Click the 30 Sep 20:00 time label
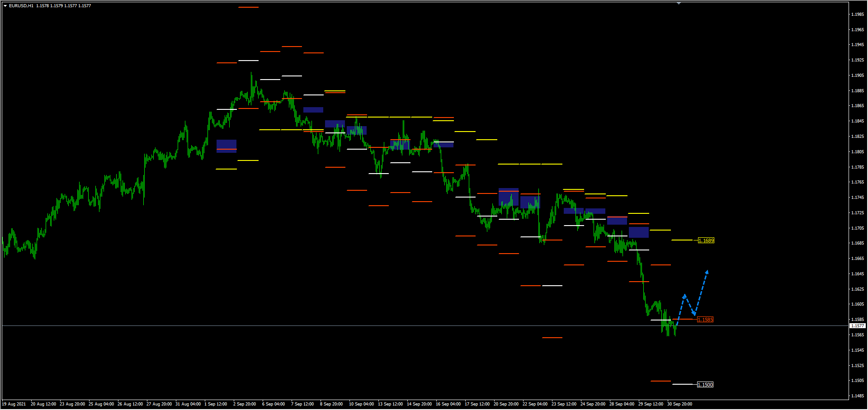The image size is (868, 410). (x=679, y=404)
